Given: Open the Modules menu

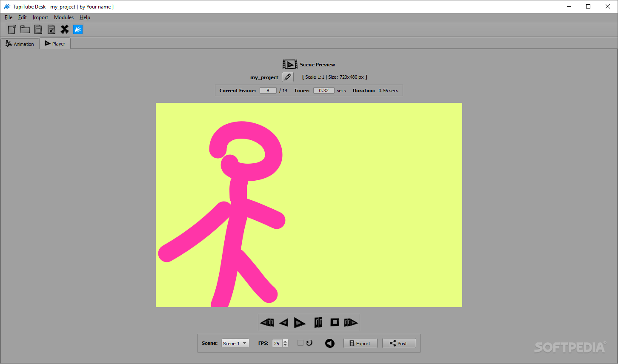Looking at the screenshot, I should [64, 17].
